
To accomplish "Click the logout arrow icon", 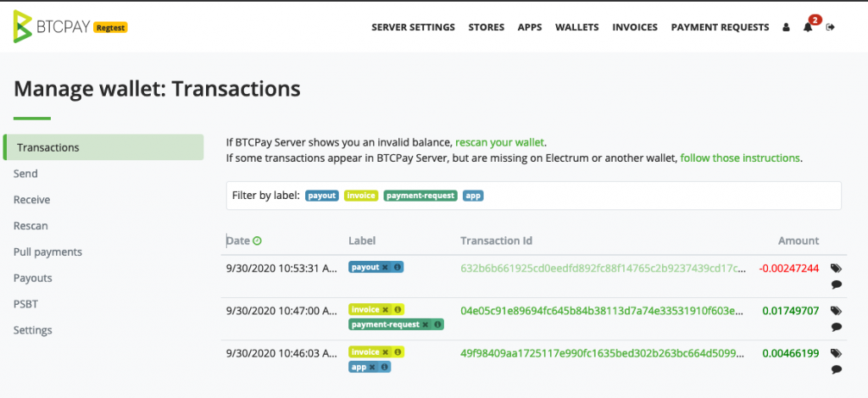I will click(830, 27).
